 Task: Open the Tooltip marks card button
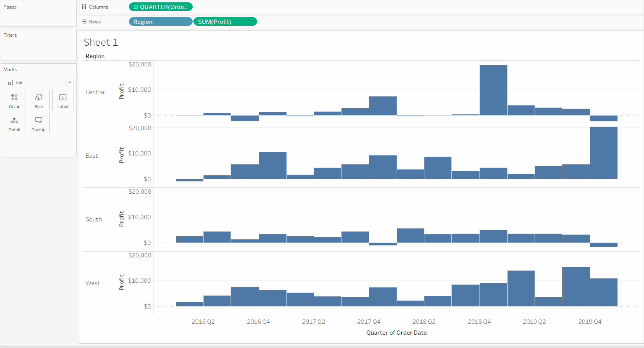click(x=39, y=123)
